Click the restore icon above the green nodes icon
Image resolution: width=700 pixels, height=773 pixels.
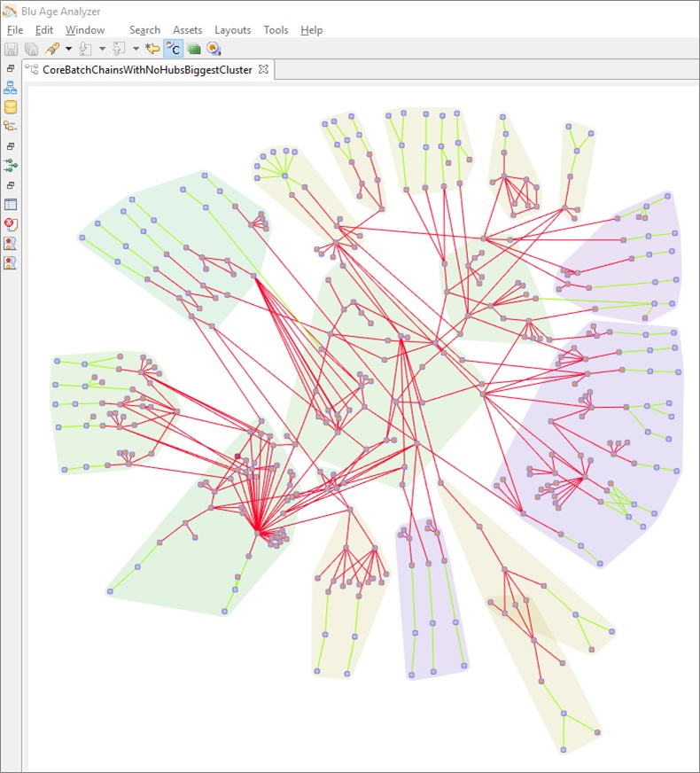(11, 146)
